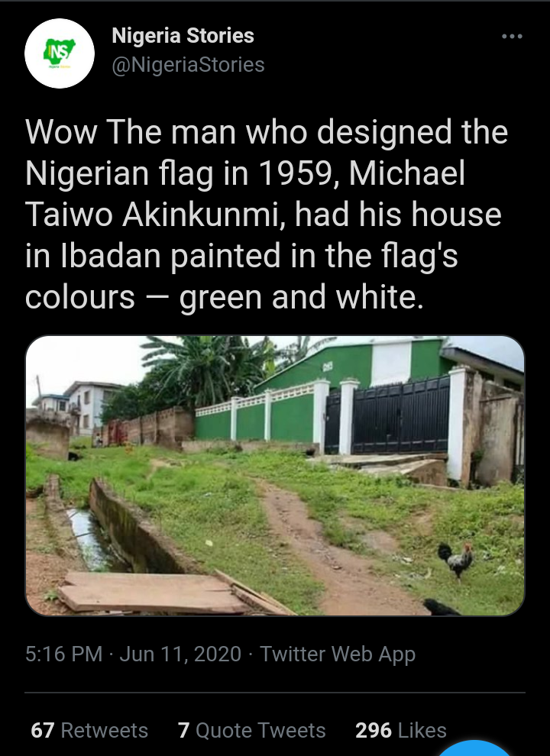The width and height of the screenshot is (550, 756).
Task: Click the Jun 11, 2020 date
Action: click(x=180, y=654)
